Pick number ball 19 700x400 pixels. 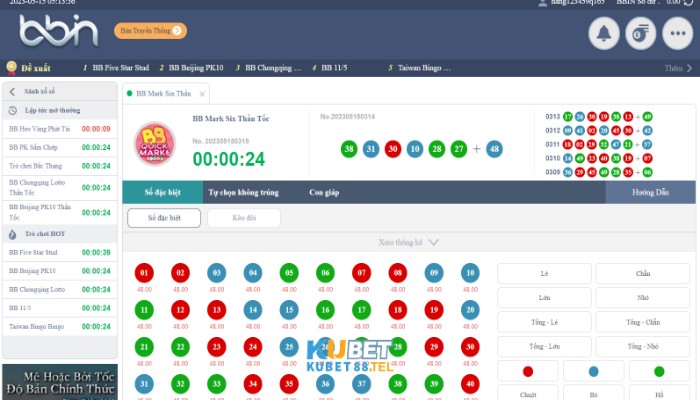[x=434, y=310]
